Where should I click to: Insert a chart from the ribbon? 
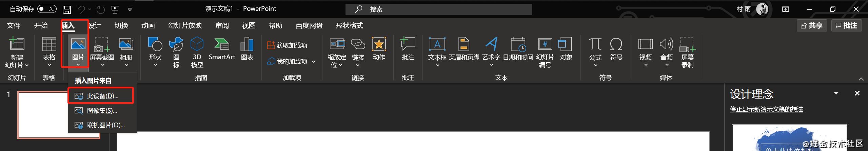247,49
